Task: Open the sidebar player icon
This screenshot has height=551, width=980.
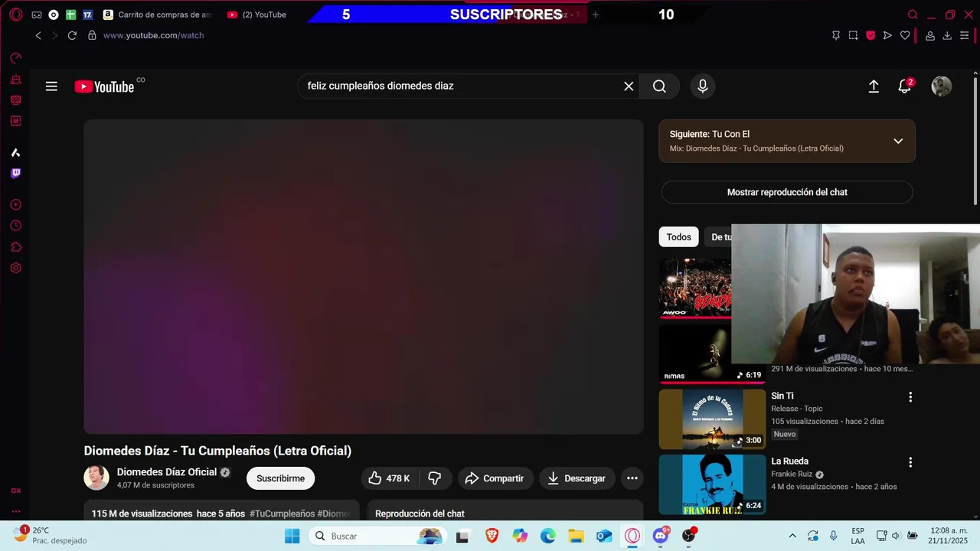Action: pyautogui.click(x=15, y=205)
